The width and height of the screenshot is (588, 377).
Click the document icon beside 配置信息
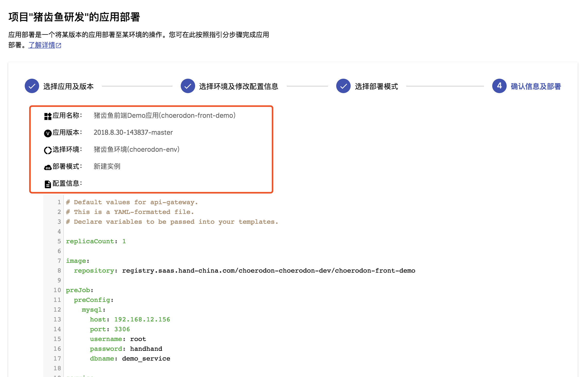tap(48, 184)
